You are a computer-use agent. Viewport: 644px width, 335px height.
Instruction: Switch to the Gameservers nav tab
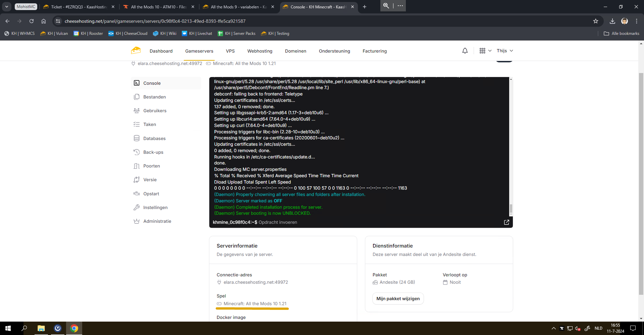[x=199, y=51]
